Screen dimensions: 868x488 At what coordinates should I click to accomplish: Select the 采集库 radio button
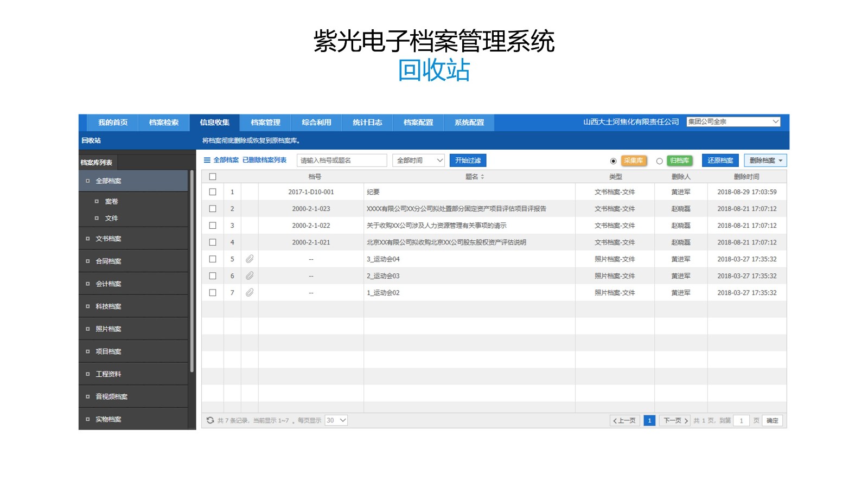coord(613,161)
